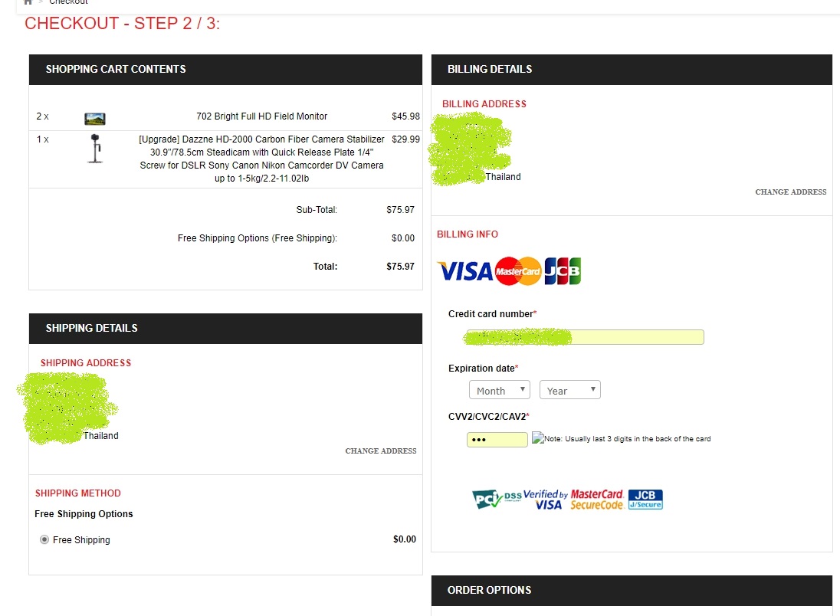
Task: Click the Checkout breadcrumb link
Action: [x=69, y=2]
